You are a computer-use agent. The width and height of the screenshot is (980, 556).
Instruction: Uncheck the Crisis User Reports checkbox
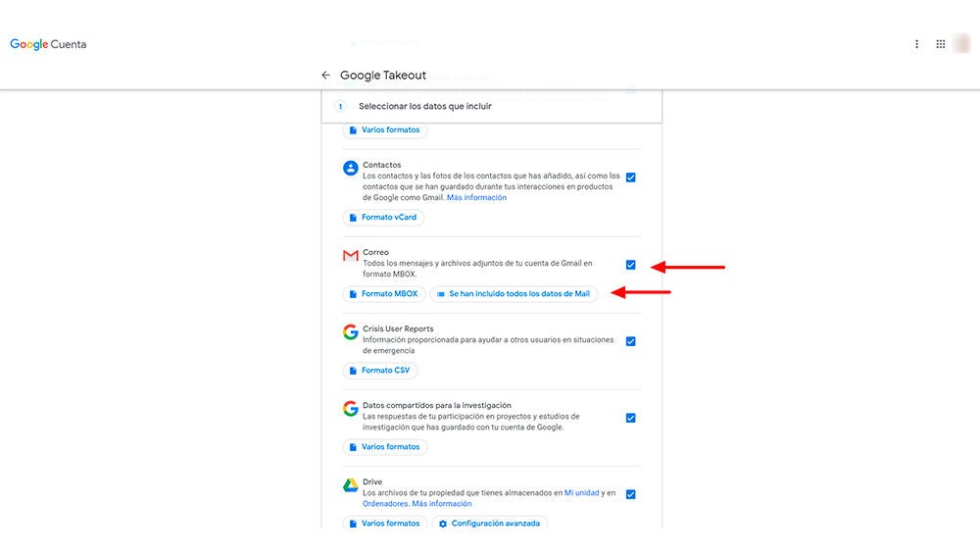(630, 341)
